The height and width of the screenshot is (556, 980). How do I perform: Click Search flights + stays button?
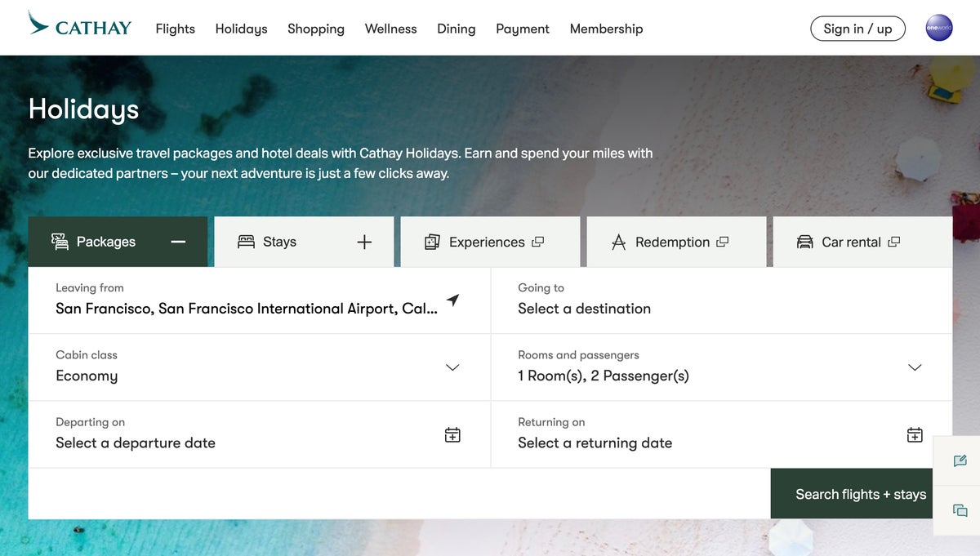click(x=860, y=494)
